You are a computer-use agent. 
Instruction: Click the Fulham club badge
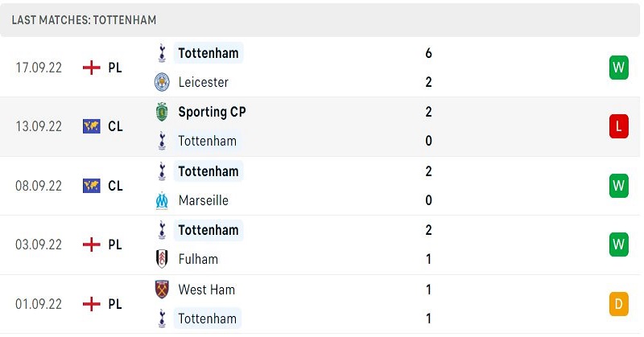point(162,259)
